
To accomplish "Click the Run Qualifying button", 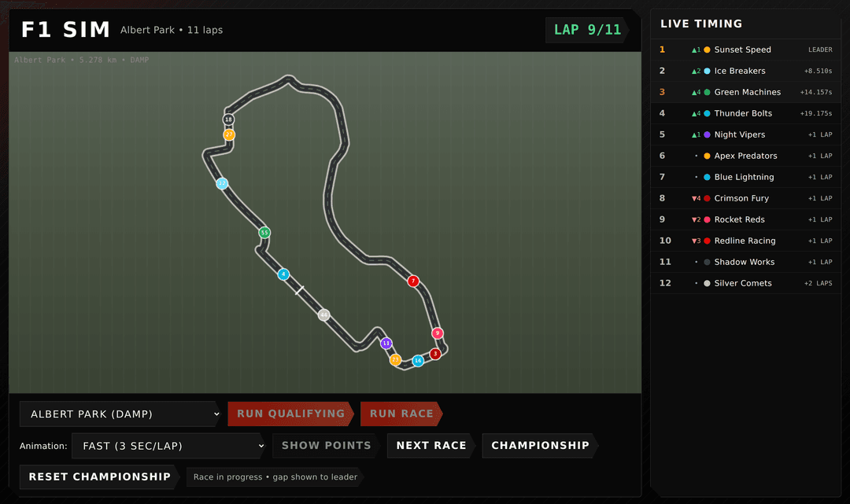I will tap(290, 414).
